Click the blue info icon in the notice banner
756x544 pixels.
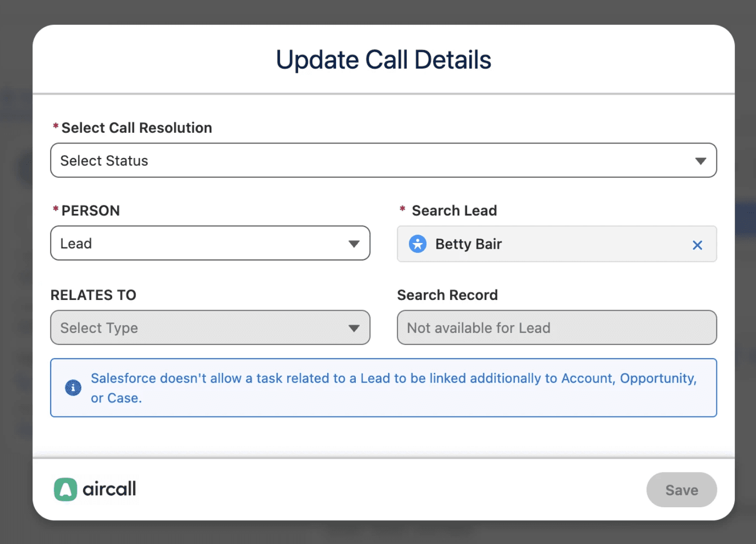tap(73, 387)
